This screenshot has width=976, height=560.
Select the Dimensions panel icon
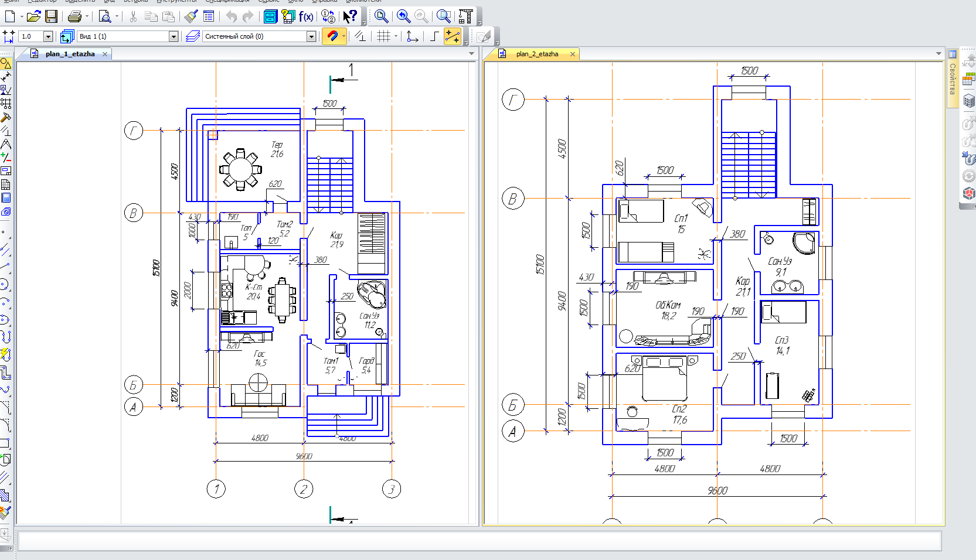[x=6, y=77]
